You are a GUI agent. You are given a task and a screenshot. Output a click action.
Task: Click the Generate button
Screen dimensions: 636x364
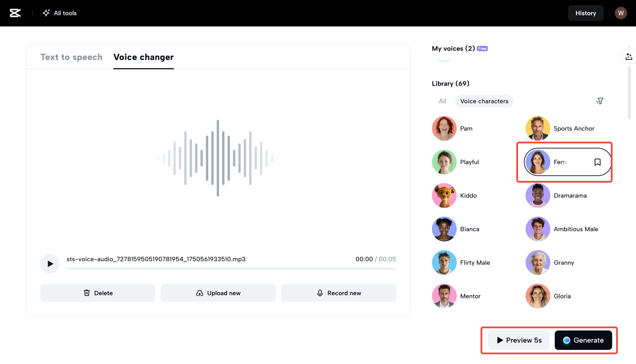[583, 340]
